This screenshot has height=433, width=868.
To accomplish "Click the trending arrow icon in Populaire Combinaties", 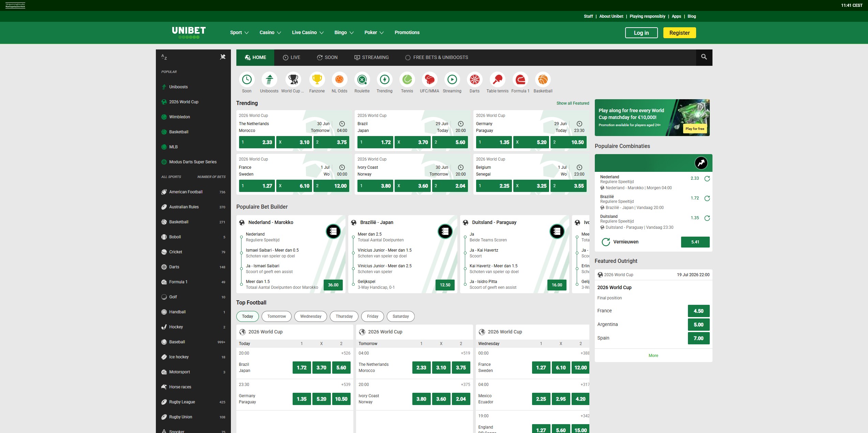I will pos(701,163).
